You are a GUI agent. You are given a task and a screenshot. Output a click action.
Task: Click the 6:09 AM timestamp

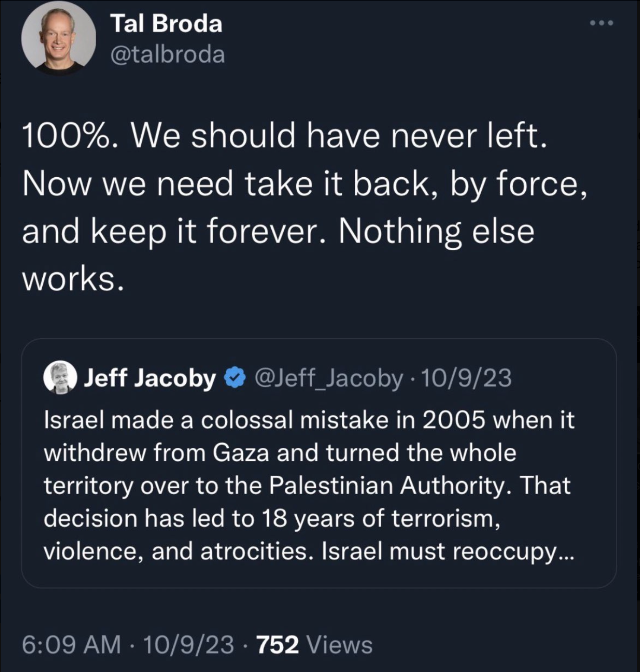(x=71, y=645)
